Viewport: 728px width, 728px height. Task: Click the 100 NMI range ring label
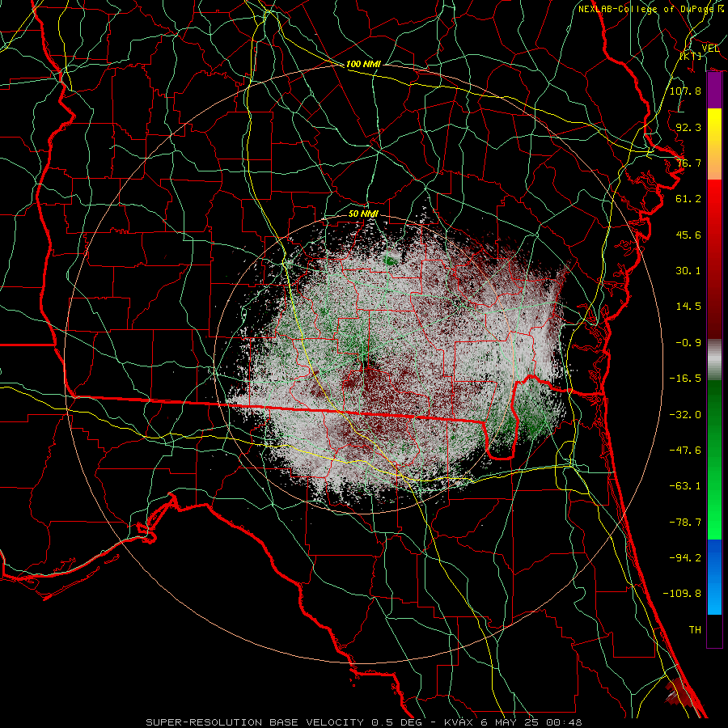363,64
